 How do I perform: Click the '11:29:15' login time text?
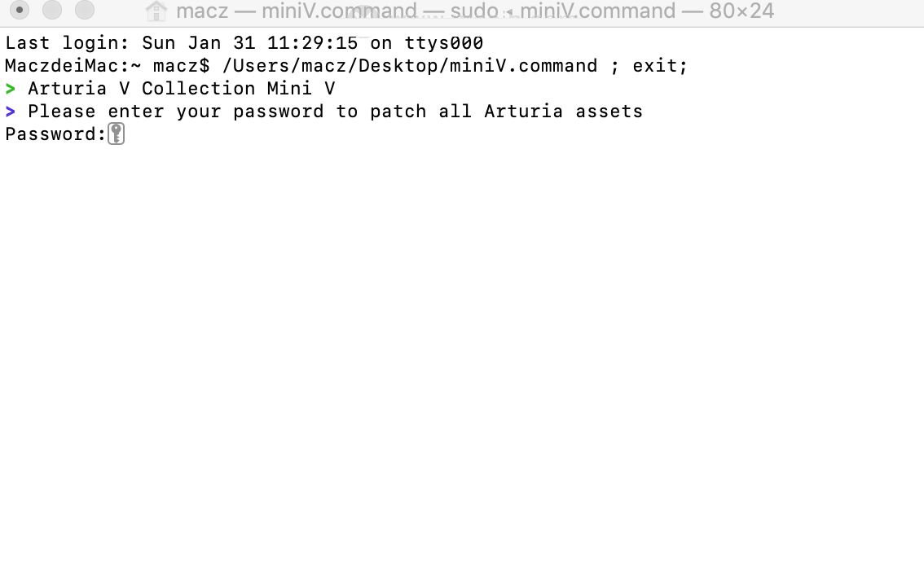pos(312,43)
